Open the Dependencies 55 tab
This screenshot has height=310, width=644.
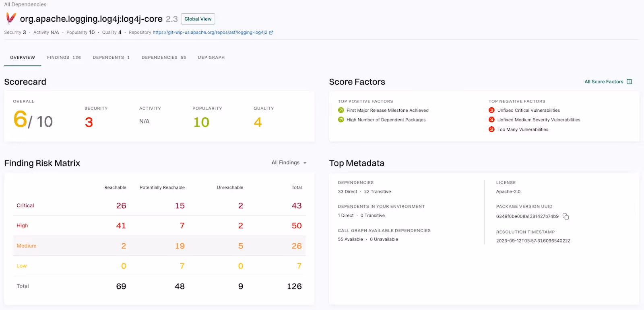tap(164, 57)
